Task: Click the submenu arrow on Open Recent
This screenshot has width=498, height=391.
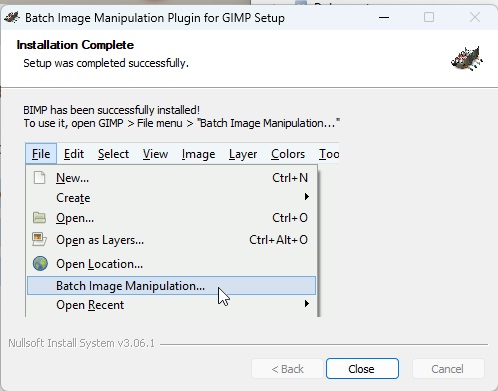Action: coord(307,304)
